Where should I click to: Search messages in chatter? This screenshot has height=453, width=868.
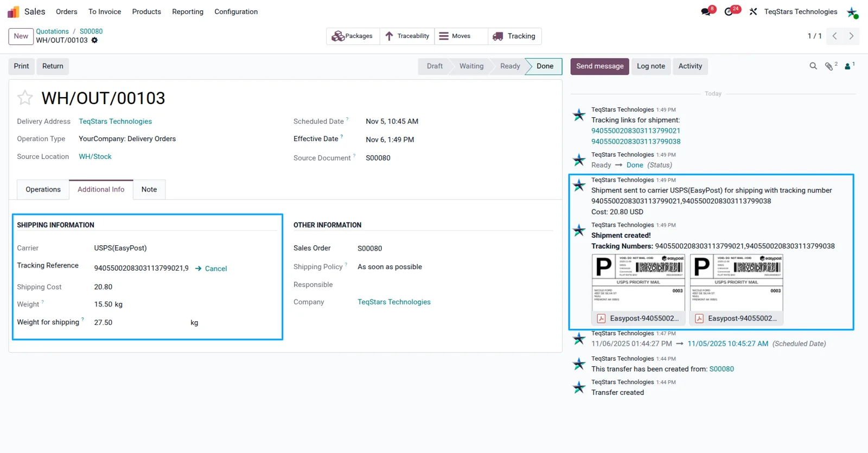[x=813, y=66]
